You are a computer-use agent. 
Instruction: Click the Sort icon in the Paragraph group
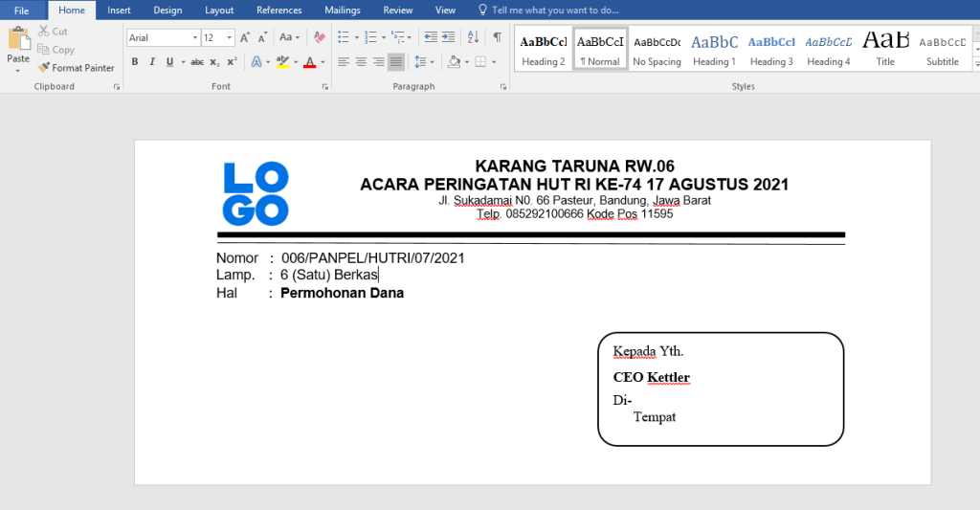pos(475,37)
